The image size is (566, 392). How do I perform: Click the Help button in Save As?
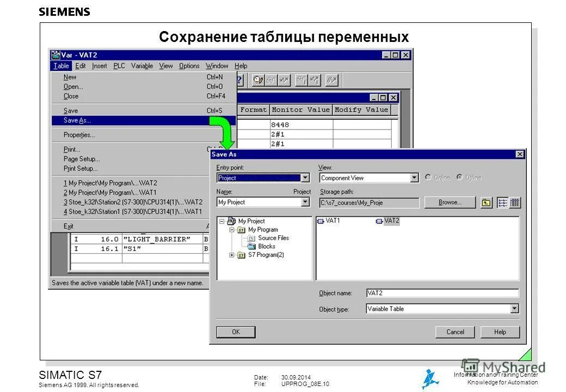tap(500, 332)
